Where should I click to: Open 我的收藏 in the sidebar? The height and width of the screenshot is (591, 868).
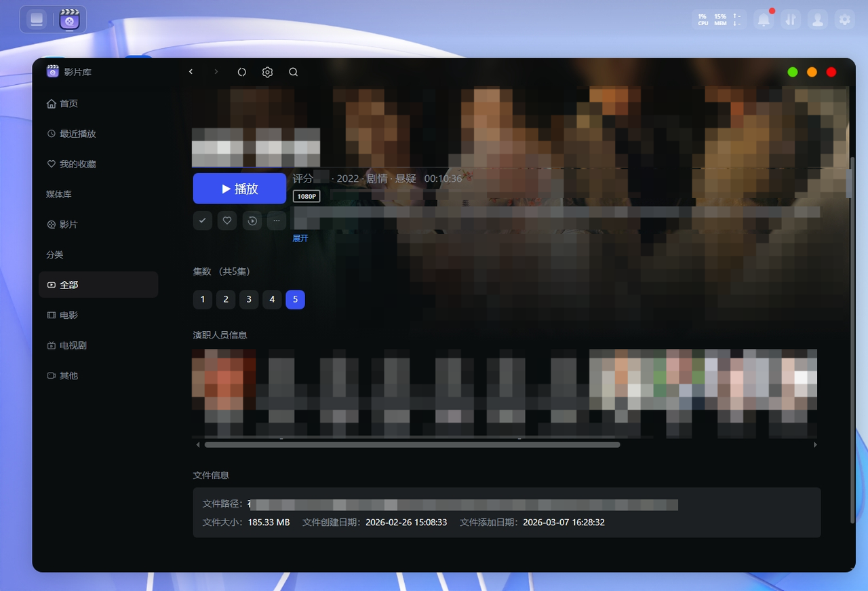(98, 164)
